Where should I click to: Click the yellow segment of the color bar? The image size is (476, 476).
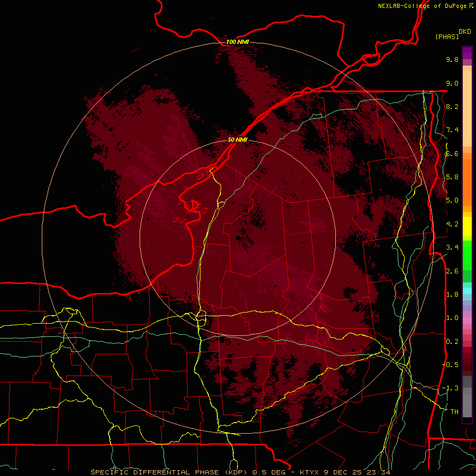click(467, 226)
